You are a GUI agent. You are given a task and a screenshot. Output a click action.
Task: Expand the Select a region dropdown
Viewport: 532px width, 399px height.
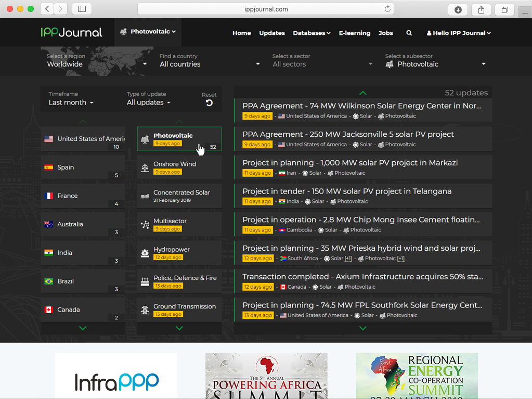point(97,64)
